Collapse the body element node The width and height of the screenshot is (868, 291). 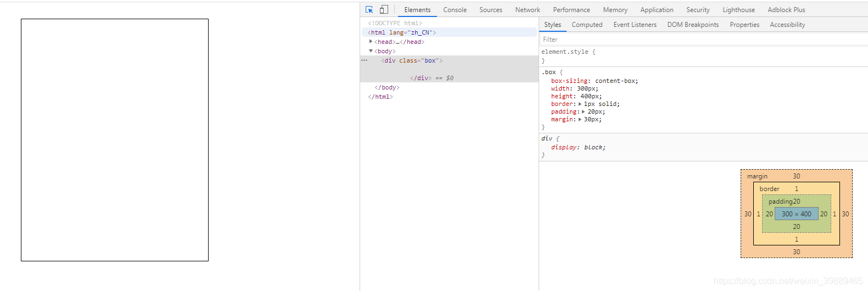(x=371, y=51)
